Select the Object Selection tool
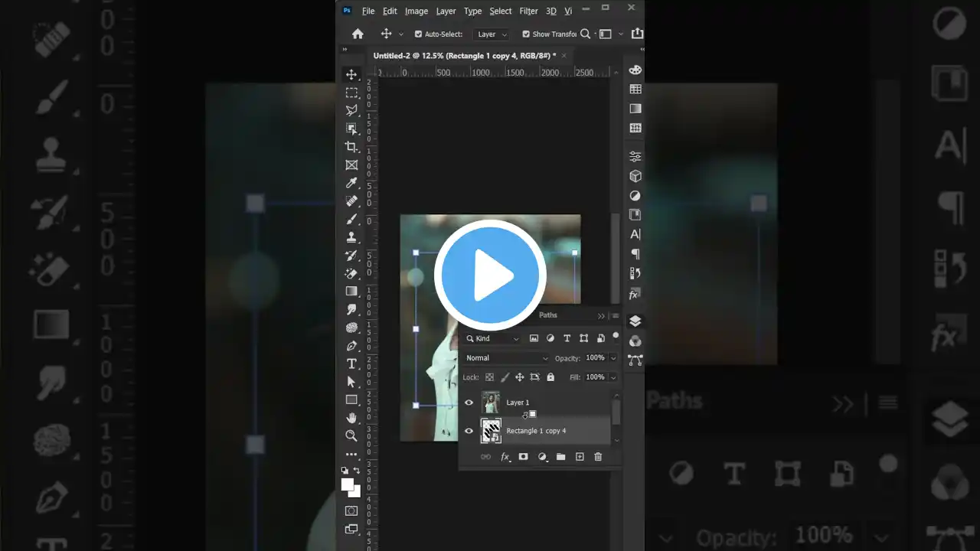The image size is (980, 551). pos(351,129)
